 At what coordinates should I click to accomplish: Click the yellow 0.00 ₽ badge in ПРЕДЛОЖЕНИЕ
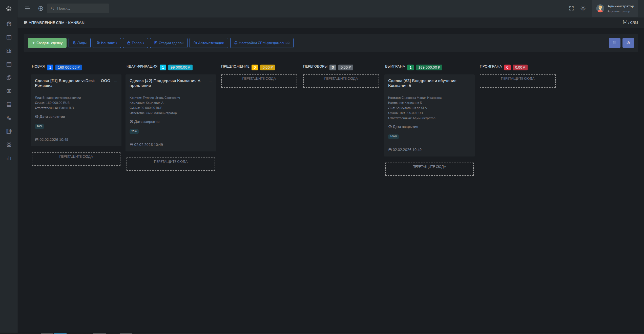pos(267,67)
